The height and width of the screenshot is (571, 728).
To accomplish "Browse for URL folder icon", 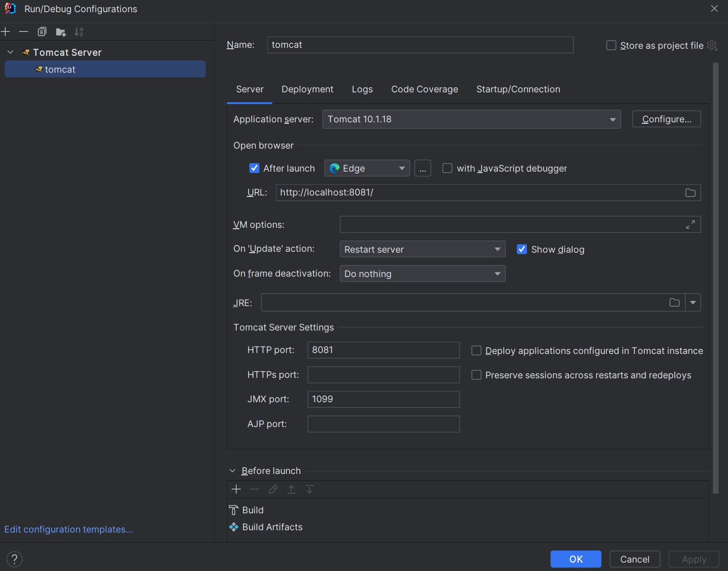I will coord(690,193).
